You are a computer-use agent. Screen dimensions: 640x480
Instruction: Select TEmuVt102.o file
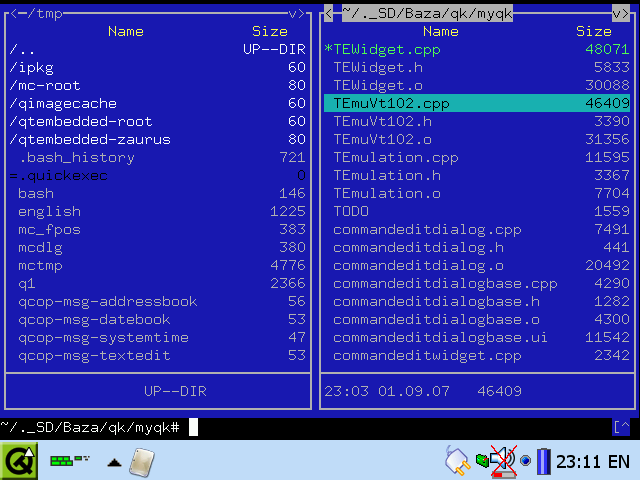477,139
